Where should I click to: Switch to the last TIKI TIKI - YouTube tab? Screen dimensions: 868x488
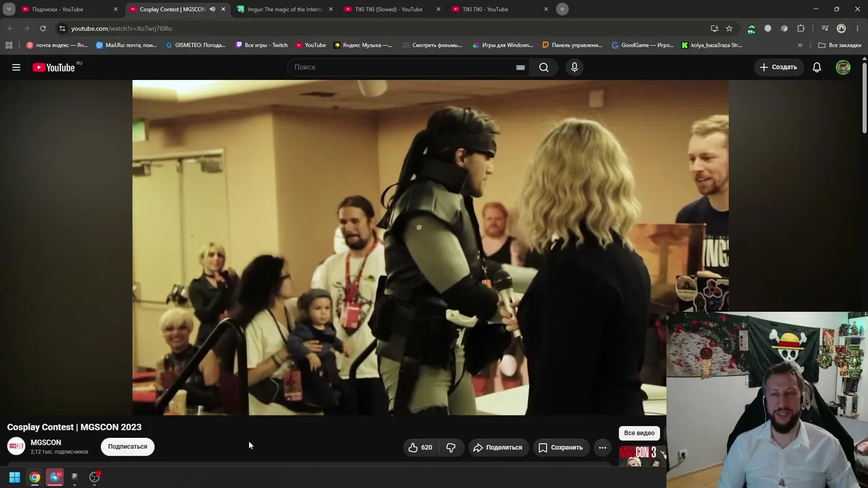pyautogui.click(x=500, y=9)
